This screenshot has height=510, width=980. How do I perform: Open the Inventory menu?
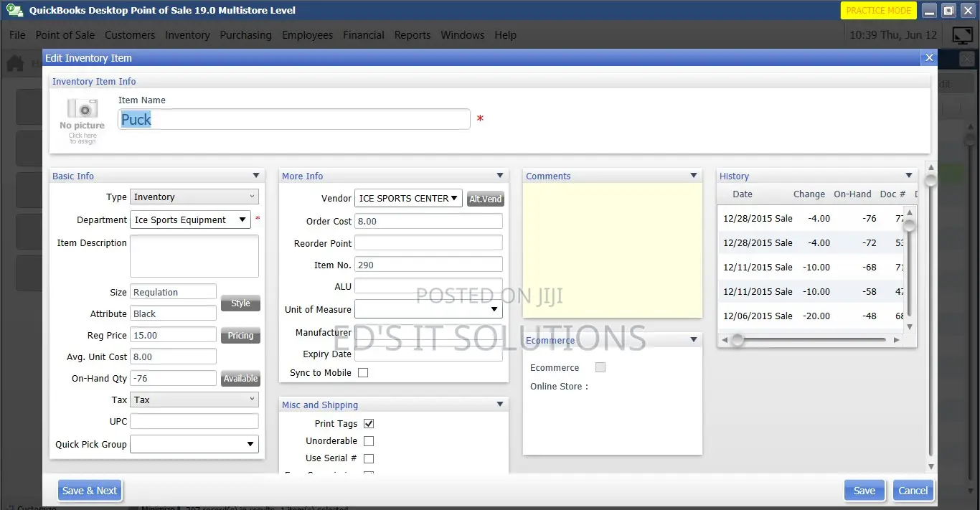(x=187, y=34)
